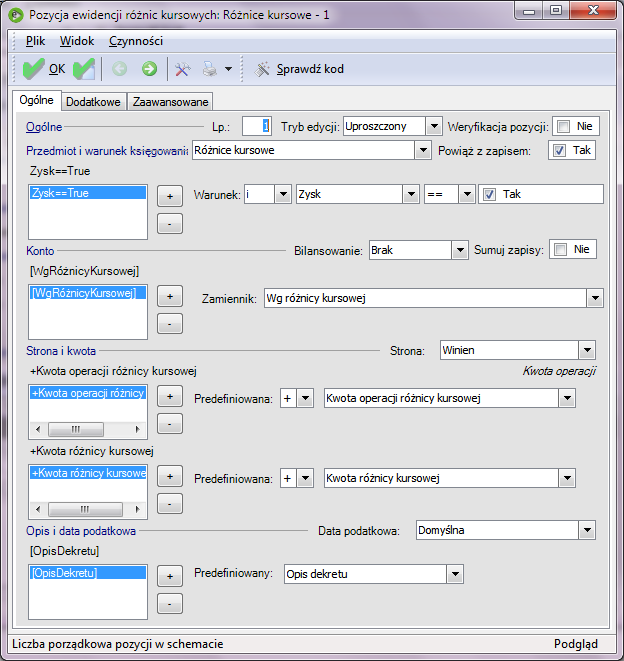This screenshot has width=624, height=661.
Task: Open the Widok menu
Action: pos(77,41)
